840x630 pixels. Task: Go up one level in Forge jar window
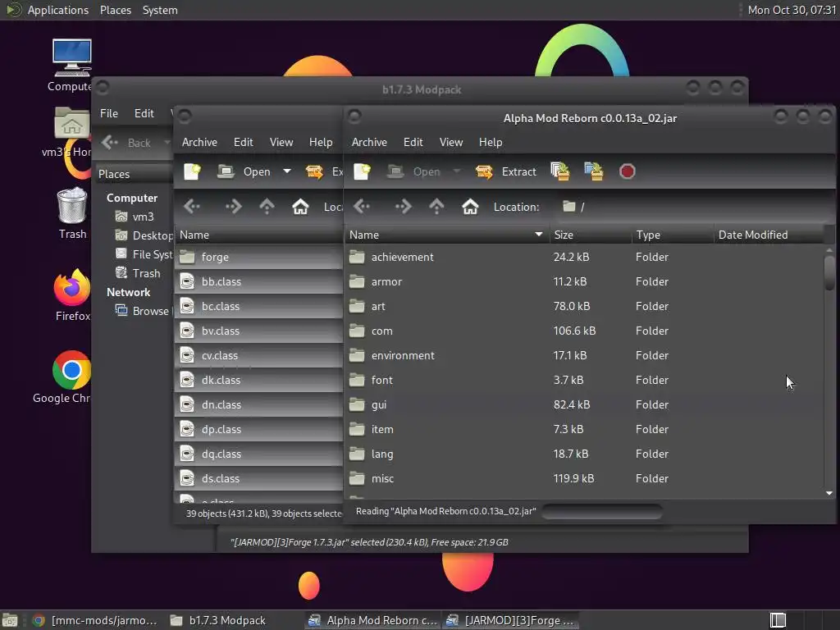point(267,206)
